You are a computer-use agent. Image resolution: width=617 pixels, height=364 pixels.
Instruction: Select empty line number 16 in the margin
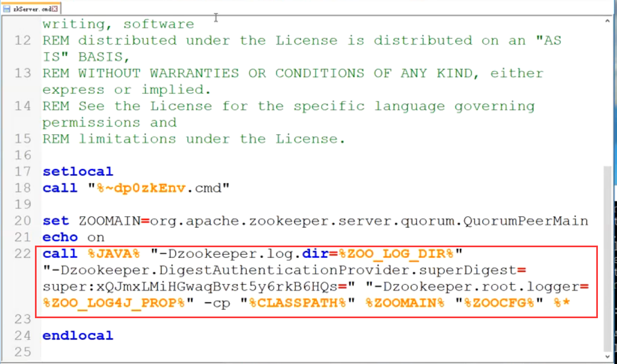coord(22,156)
